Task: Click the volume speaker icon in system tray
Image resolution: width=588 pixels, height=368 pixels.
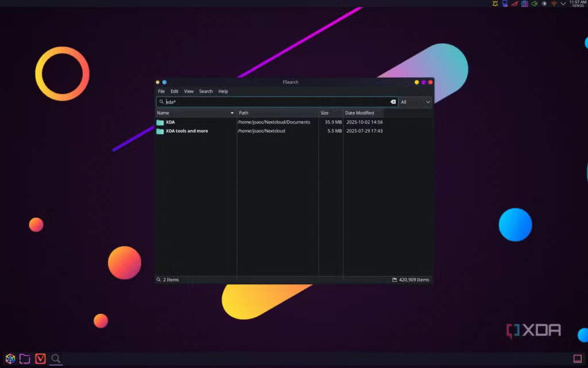Action: (x=534, y=3)
